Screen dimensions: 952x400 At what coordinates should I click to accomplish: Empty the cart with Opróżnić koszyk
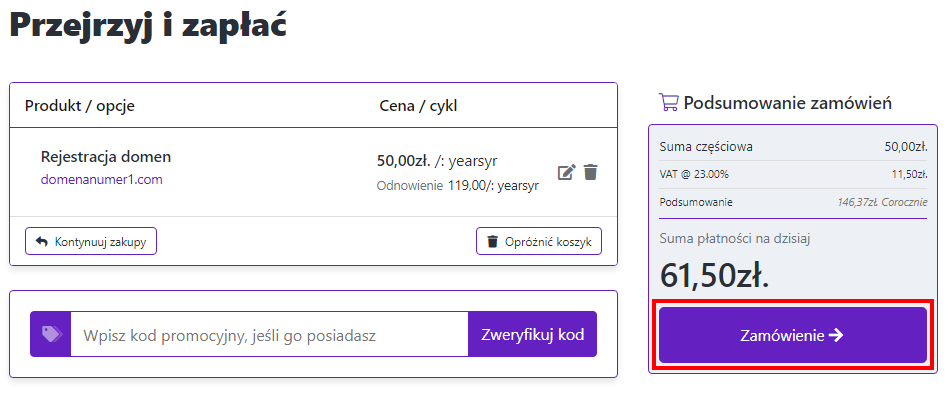[539, 241]
